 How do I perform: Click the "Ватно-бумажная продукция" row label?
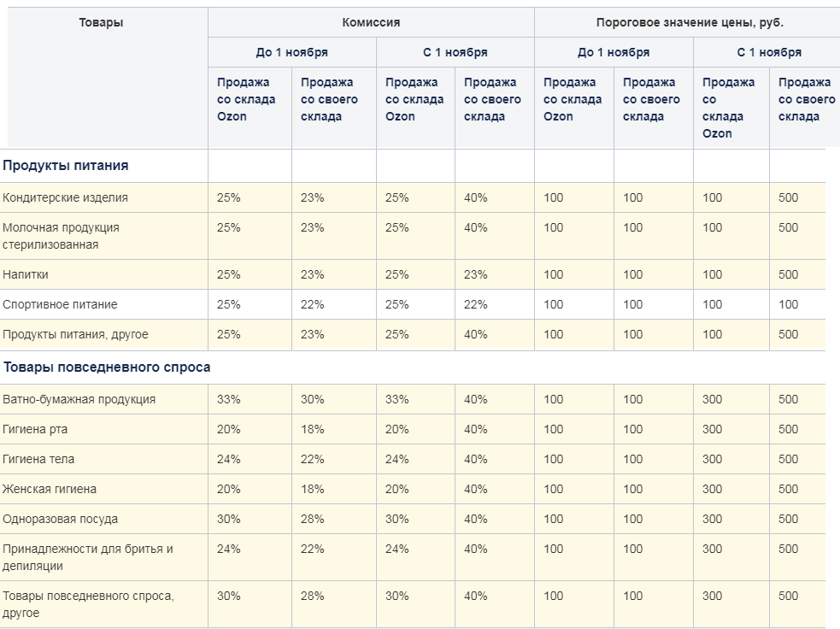[79, 399]
